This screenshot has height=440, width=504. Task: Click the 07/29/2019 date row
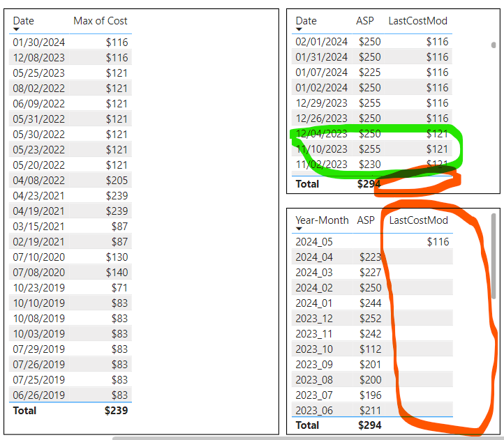tap(71, 349)
